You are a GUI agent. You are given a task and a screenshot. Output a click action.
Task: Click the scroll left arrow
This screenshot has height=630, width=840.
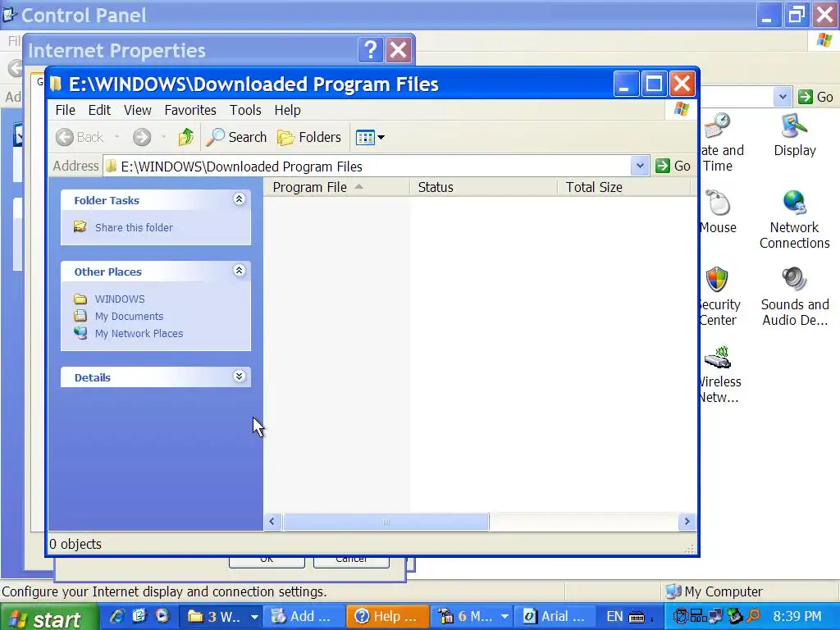272,521
